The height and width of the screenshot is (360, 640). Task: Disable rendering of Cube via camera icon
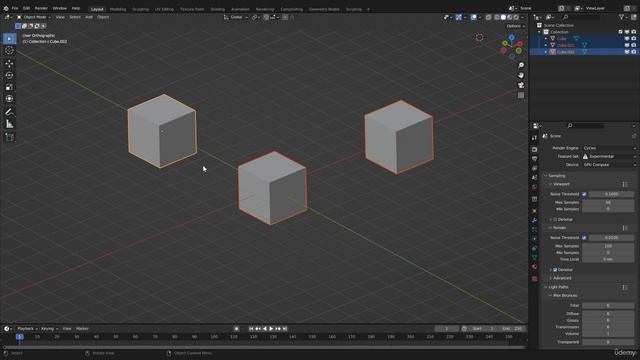tap(633, 38)
